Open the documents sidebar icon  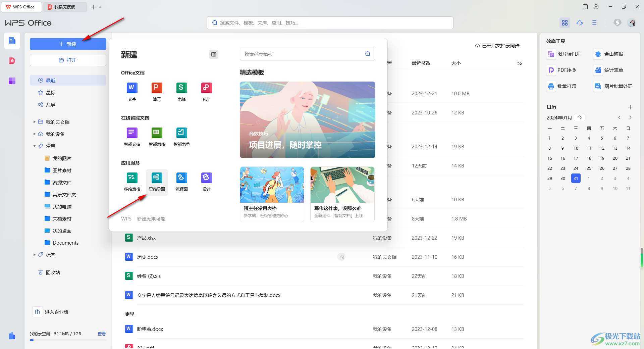point(12,41)
